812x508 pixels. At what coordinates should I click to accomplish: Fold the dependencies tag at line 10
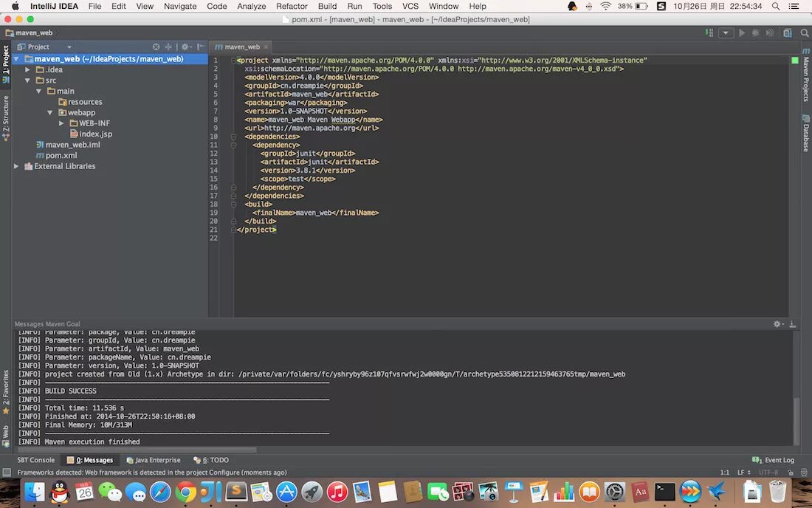(233, 137)
